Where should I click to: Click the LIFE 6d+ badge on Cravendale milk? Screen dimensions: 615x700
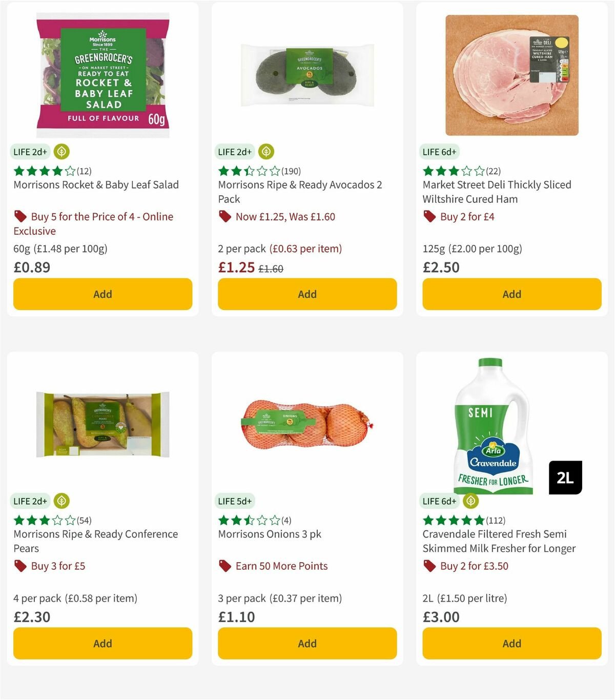pos(439,501)
